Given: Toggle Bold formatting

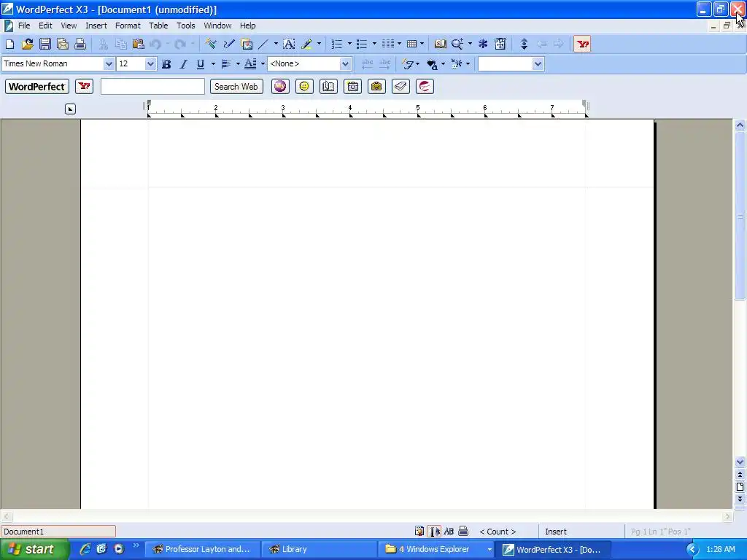Looking at the screenshot, I should [166, 64].
